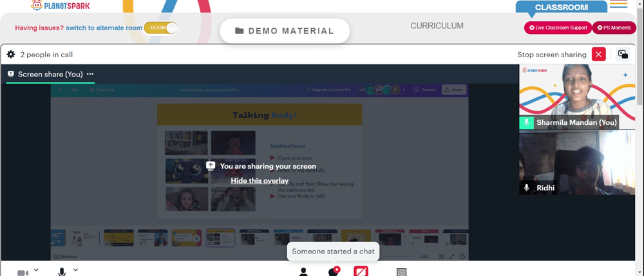Click switch to alternate room link
Image resolution: width=644 pixels, height=276 pixels.
coord(104,28)
